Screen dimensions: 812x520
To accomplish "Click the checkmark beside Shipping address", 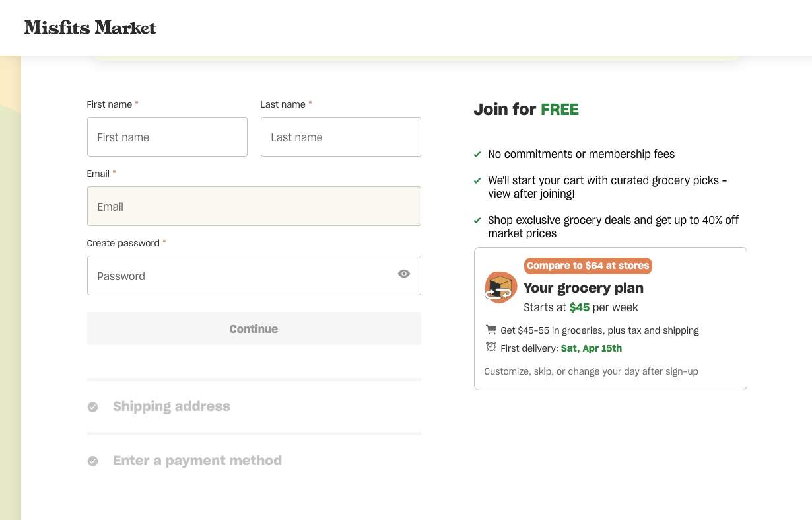I will [x=92, y=407].
